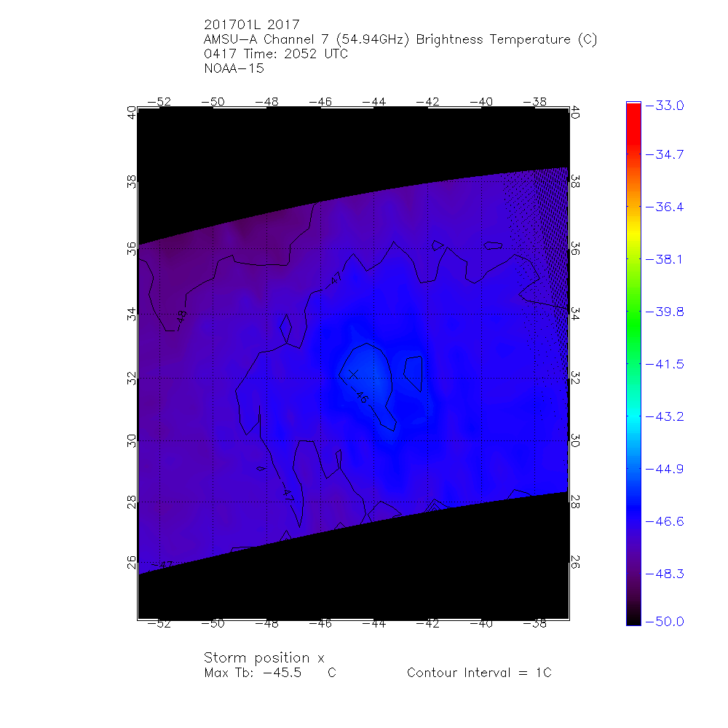Click the '-44.9' colorbar label

coord(665,470)
